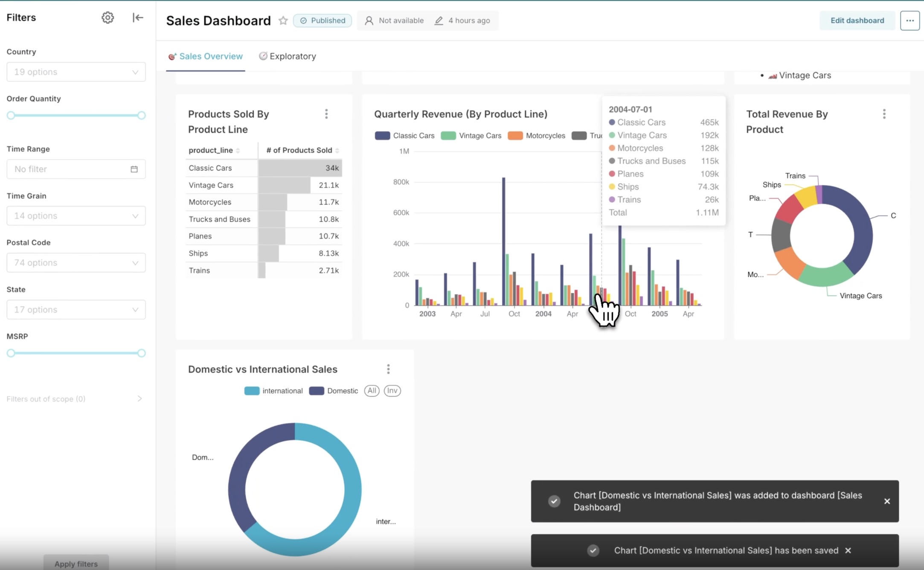Open Total Revenue By Product chart menu
The width and height of the screenshot is (924, 570).
pyautogui.click(x=884, y=114)
